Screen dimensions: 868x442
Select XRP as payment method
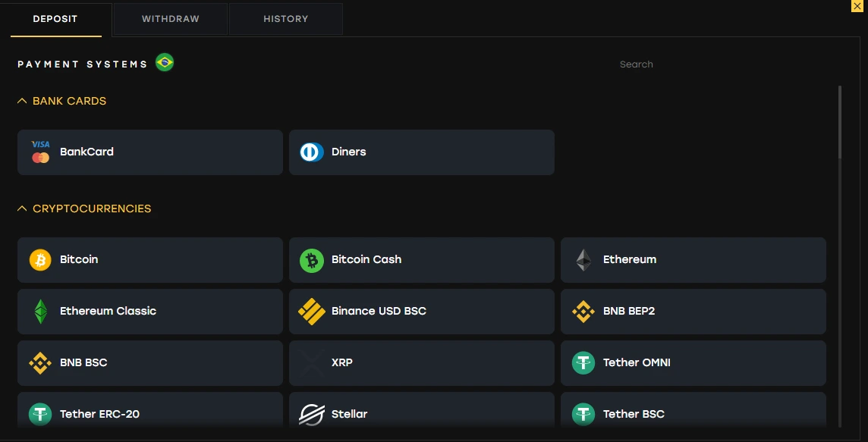pos(421,363)
